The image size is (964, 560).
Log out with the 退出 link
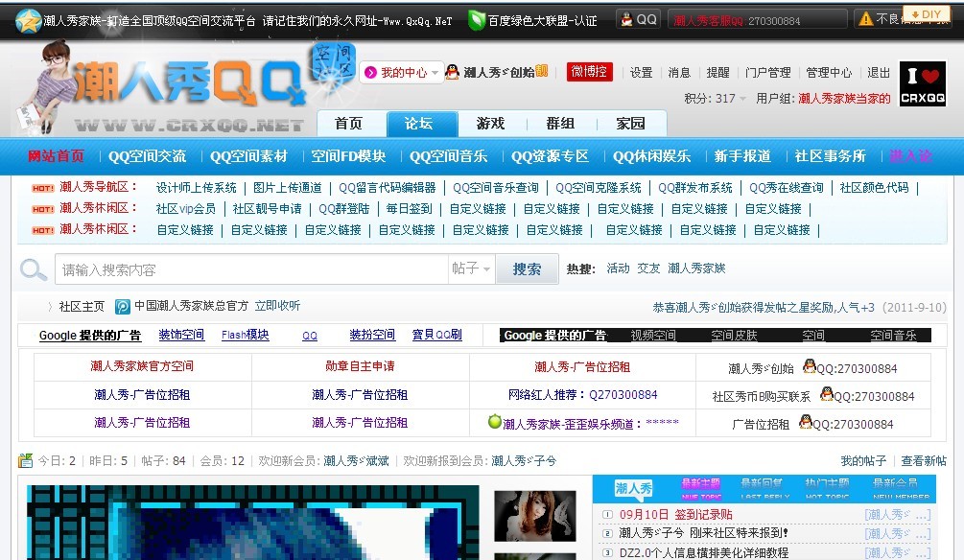coord(879,73)
